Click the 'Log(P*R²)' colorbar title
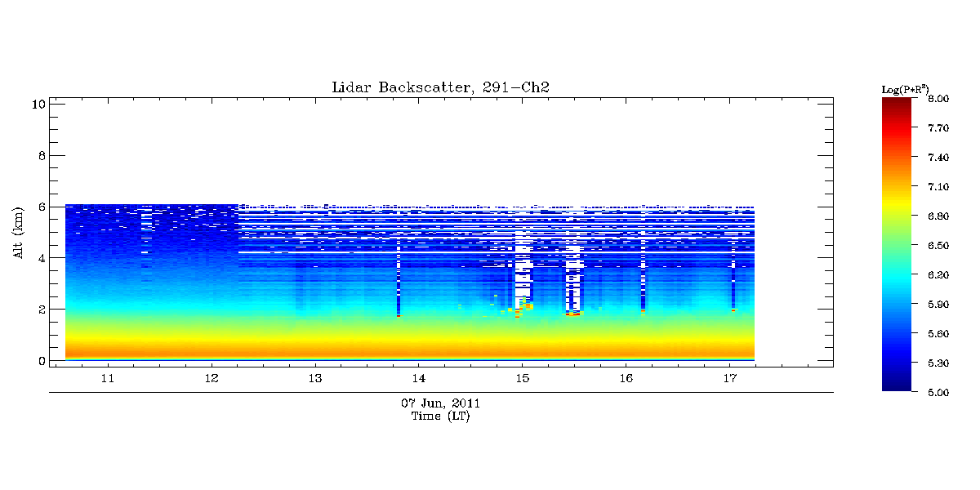This screenshot has height=490, width=980. tap(905, 88)
